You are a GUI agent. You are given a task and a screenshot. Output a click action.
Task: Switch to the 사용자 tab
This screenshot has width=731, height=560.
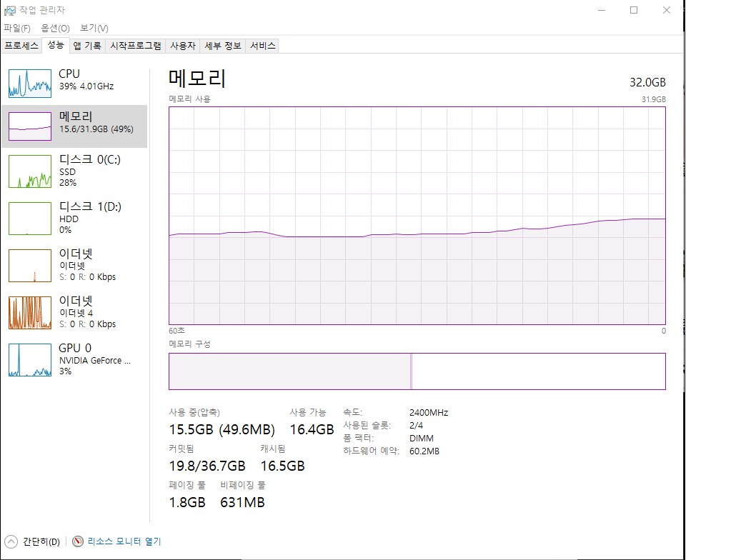pos(182,46)
